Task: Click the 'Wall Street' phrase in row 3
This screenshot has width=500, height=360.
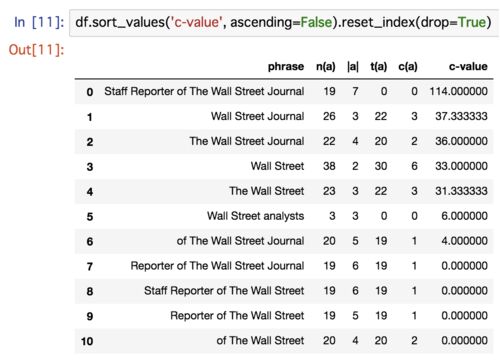Action: click(x=277, y=166)
